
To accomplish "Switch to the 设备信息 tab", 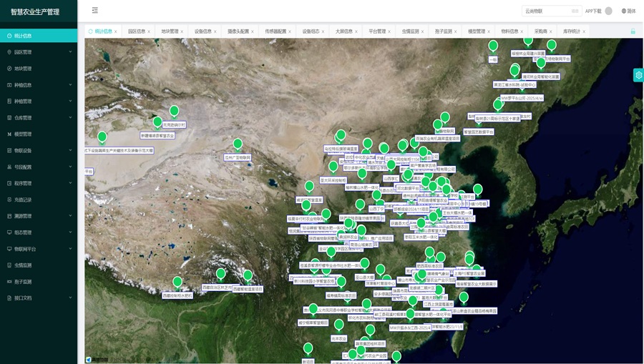I will (203, 31).
